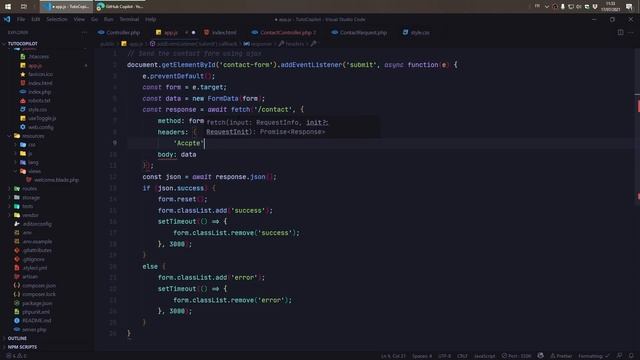Open the View menu

pyautogui.click(x=79, y=19)
